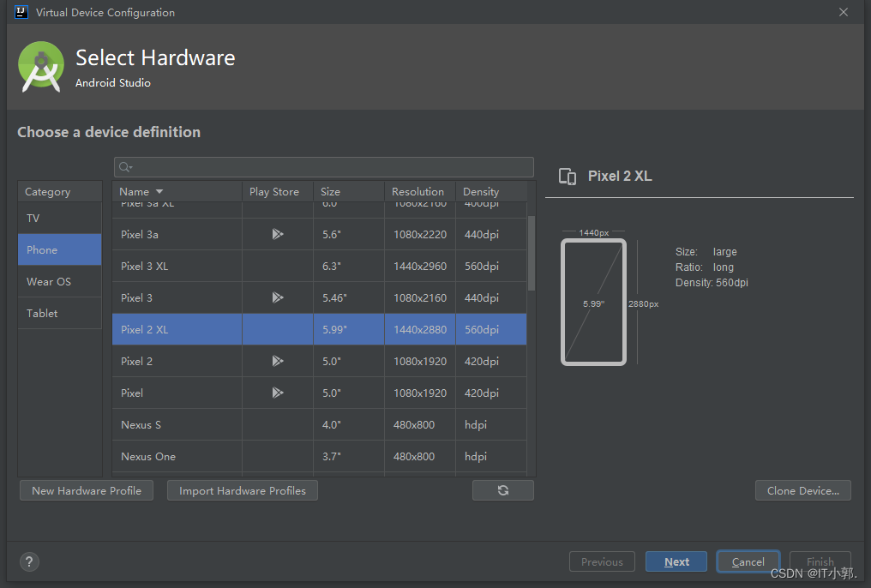The image size is (871, 588).
Task: Click the device icon beside Pixel 2 XL title
Action: pyautogui.click(x=568, y=177)
